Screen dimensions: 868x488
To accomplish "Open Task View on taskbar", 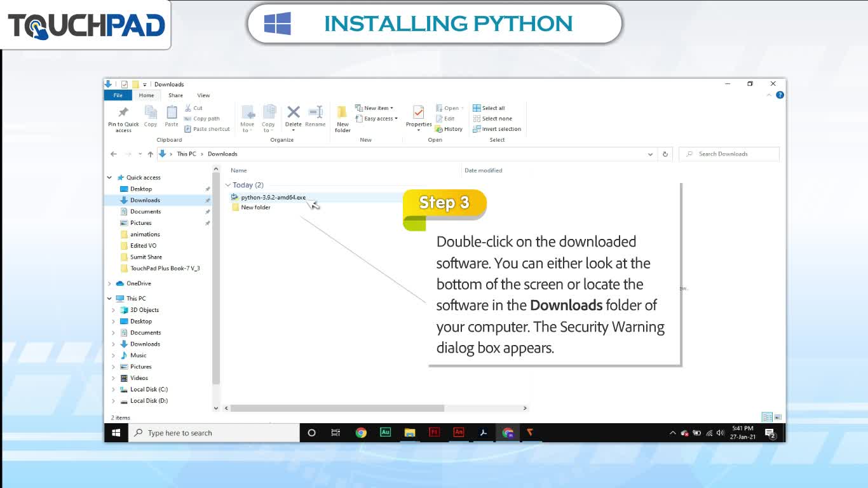I will click(x=336, y=433).
